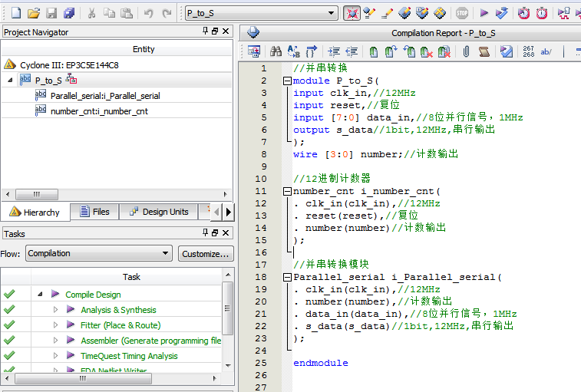This screenshot has height=392, width=581.
Task: Click the New File icon
Action: click(15, 13)
